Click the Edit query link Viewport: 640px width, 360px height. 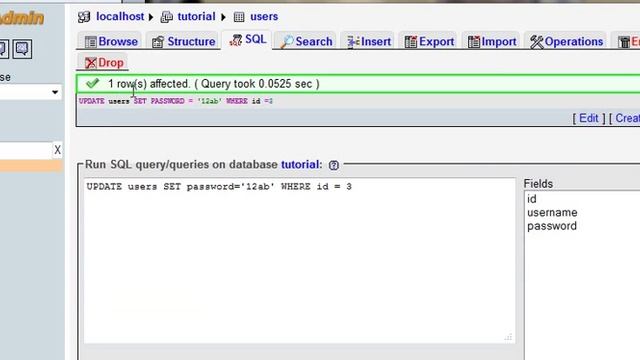pos(589,118)
